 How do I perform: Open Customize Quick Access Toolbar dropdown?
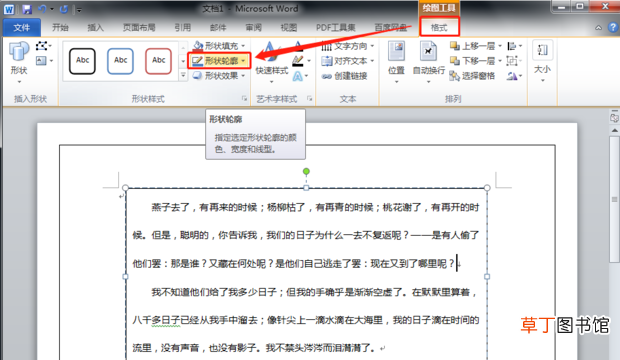(x=79, y=10)
